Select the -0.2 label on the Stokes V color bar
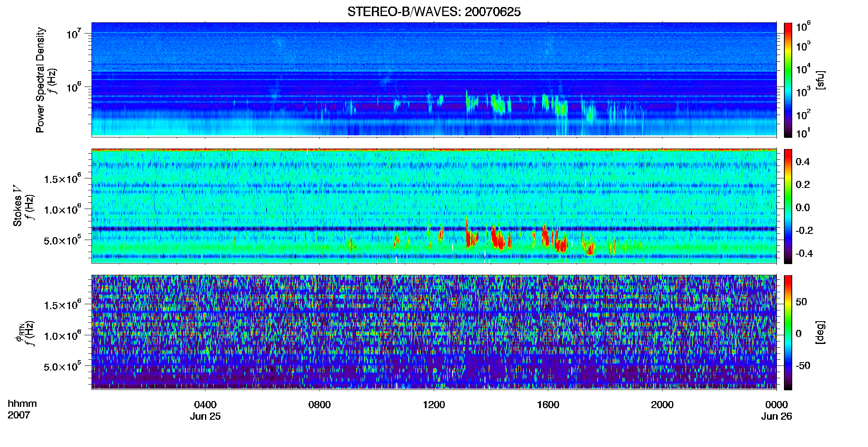Viewport: 868px width, 447px height. pyautogui.click(x=804, y=231)
